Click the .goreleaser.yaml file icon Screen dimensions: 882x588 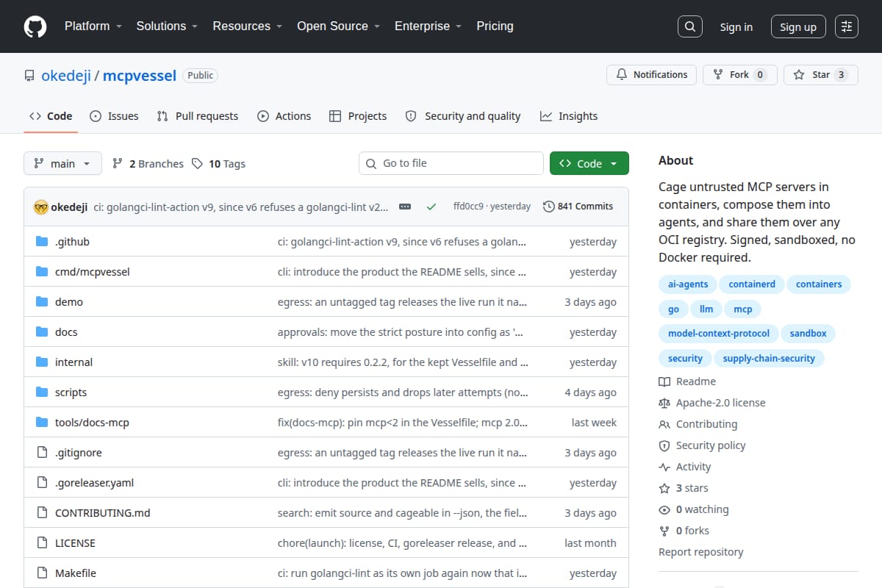pyautogui.click(x=42, y=483)
